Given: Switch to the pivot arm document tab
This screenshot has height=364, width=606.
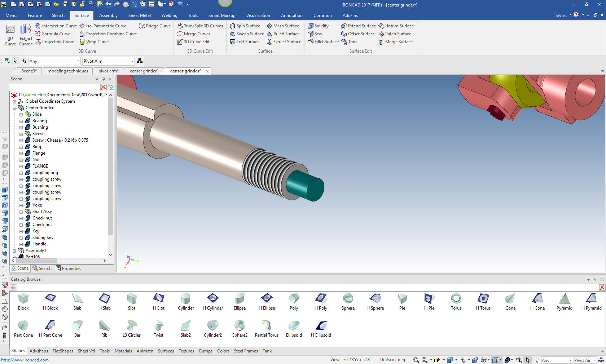Looking at the screenshot, I should point(108,71).
